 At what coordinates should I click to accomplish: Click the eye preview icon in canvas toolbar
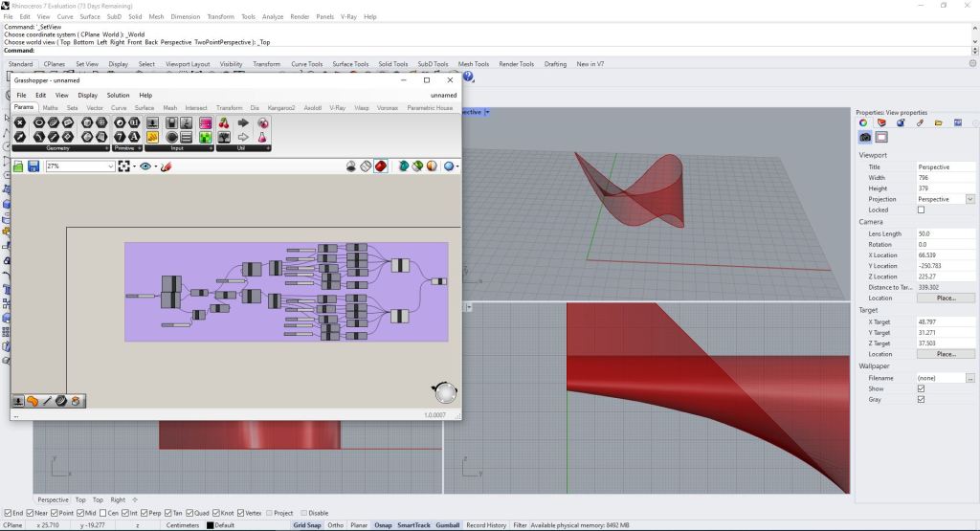coord(145,166)
